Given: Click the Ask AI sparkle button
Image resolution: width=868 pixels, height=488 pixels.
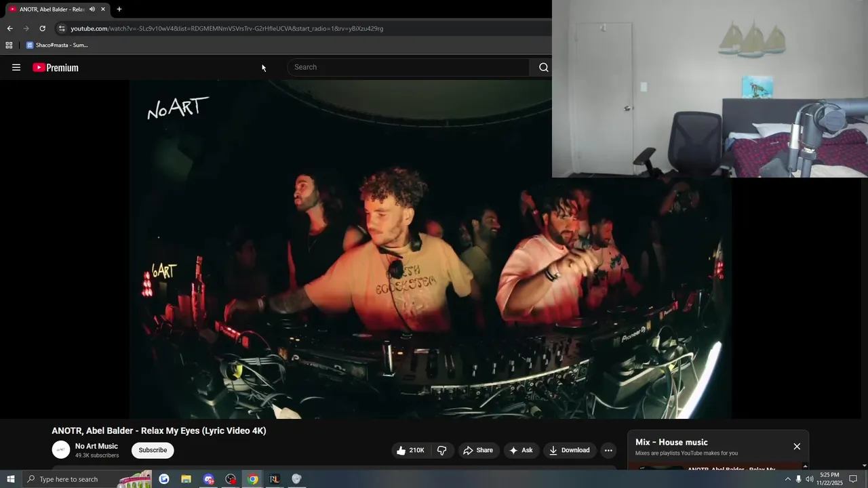Looking at the screenshot, I should [x=521, y=450].
